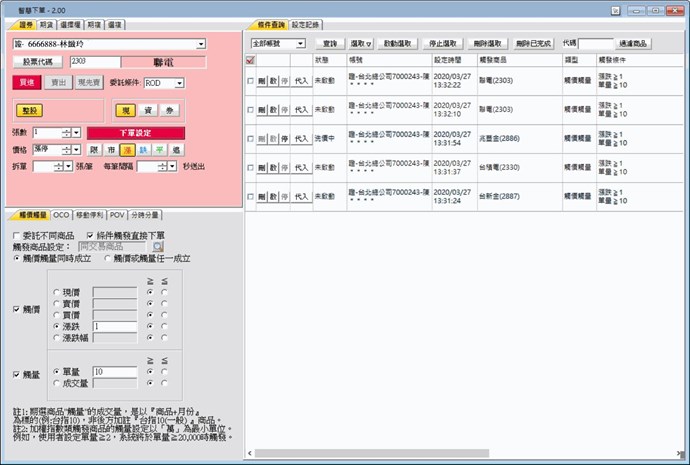Image resolution: width=690 pixels, height=465 pixels.
Task: Click the select-all checkbox icon in table header
Action: (250, 60)
